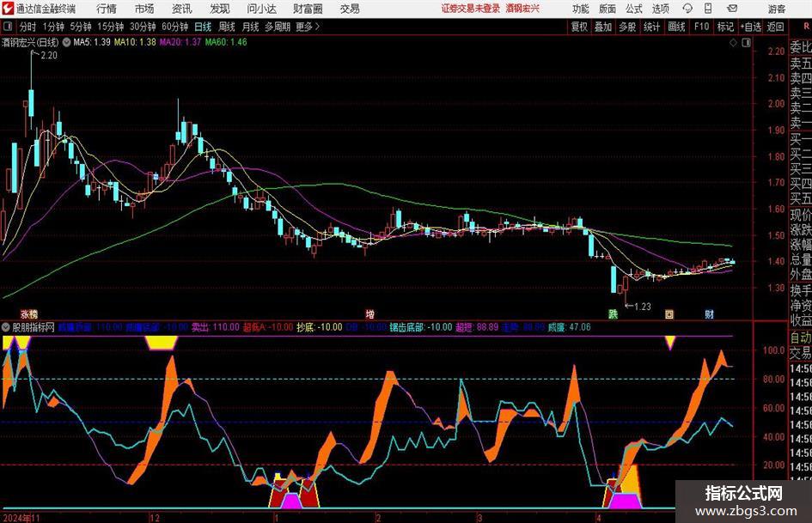Viewport: 812px width, 523px height.
Task: Open the 版面 menu
Action: coord(607,9)
